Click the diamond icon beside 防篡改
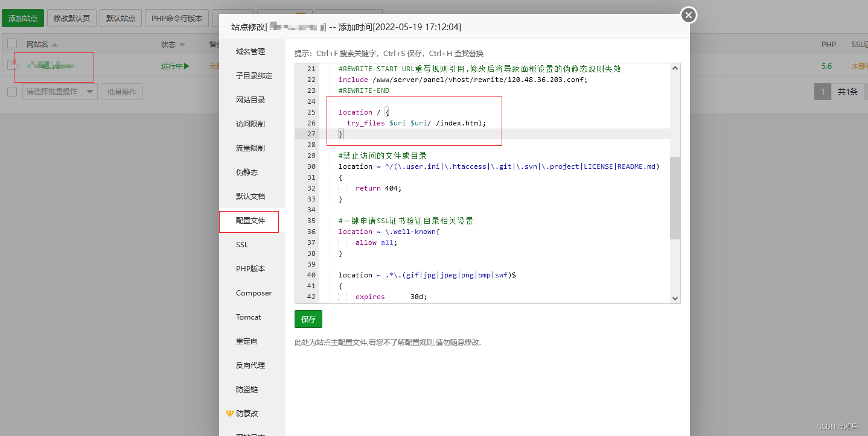The height and width of the screenshot is (436, 868). 229,414
